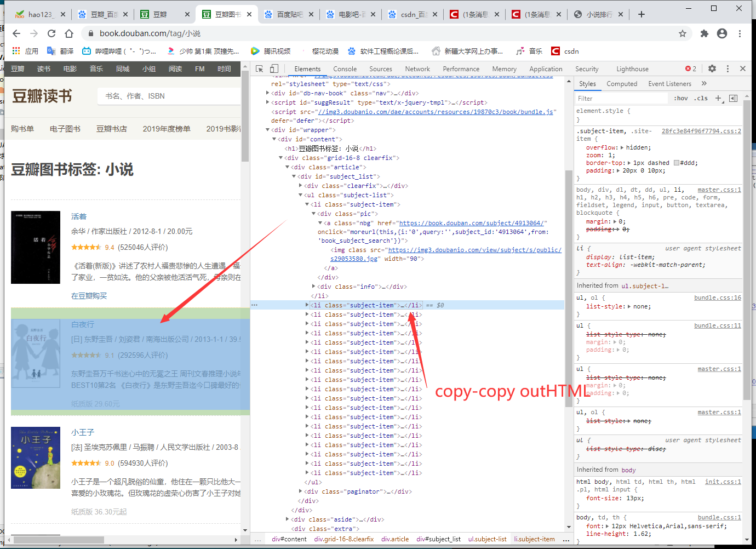Go to browser home page
The width and height of the screenshot is (756, 549).
click(x=69, y=33)
